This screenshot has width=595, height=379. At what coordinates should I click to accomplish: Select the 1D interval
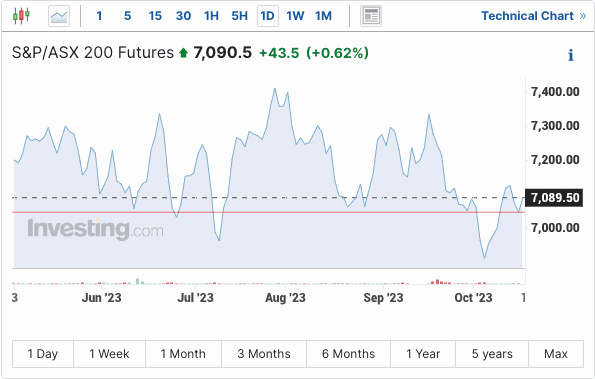point(268,16)
